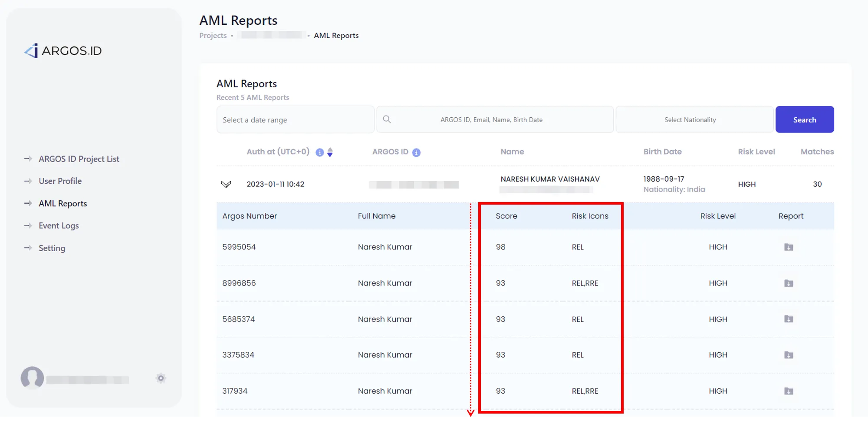Click the Risk Level main column header

756,152
